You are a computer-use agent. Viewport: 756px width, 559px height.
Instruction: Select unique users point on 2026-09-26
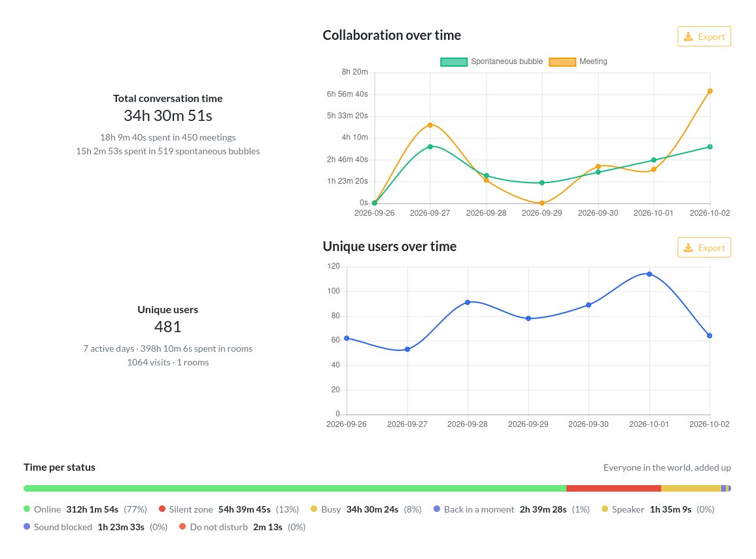click(x=347, y=338)
